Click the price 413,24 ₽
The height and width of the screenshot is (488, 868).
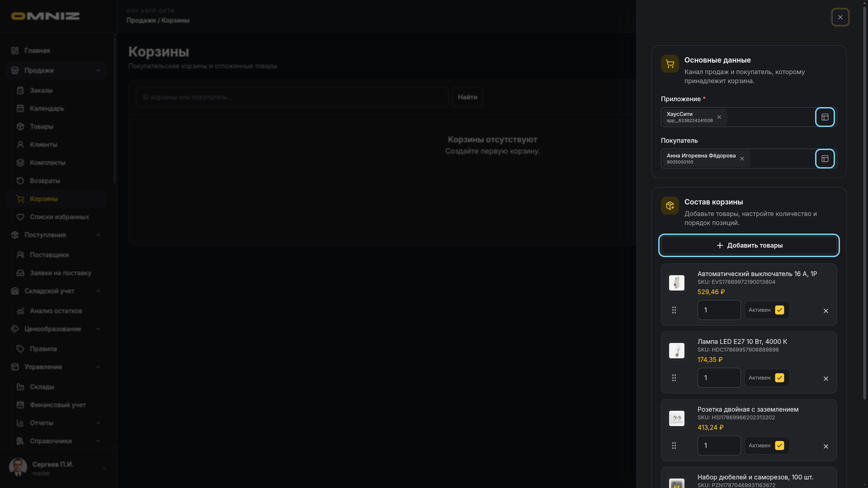[711, 427]
